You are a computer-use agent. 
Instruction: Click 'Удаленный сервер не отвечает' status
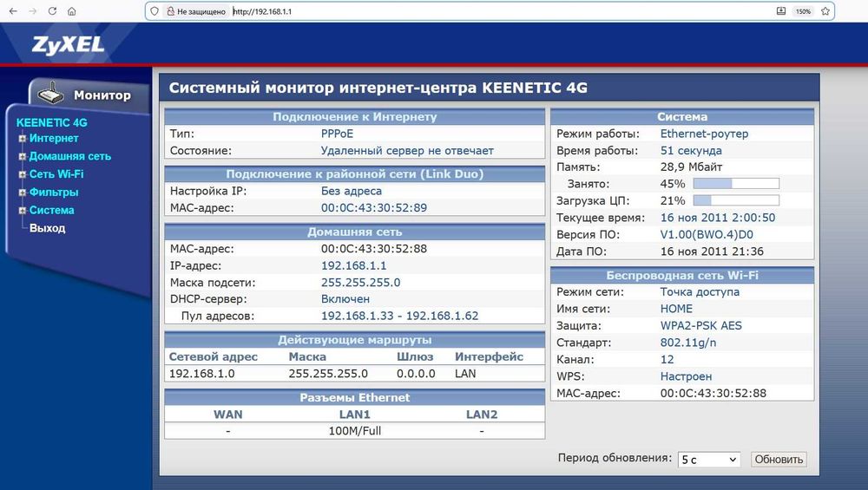coord(407,150)
